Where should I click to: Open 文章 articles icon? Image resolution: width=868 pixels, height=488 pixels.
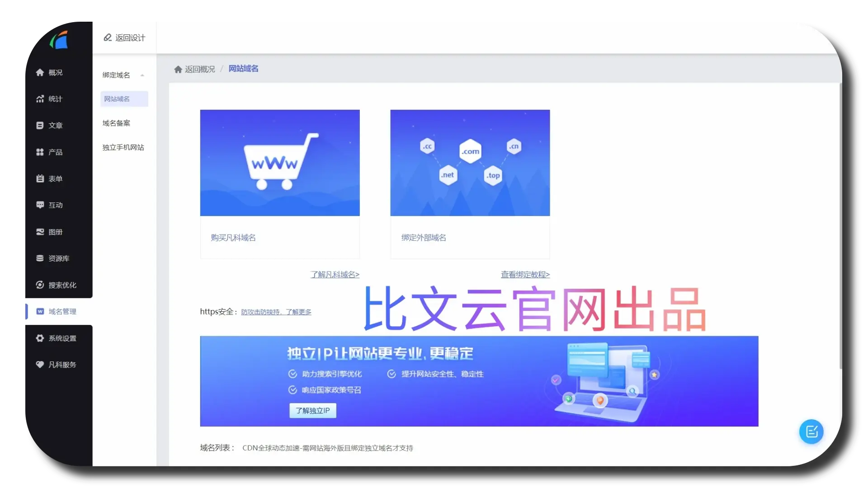click(x=40, y=126)
